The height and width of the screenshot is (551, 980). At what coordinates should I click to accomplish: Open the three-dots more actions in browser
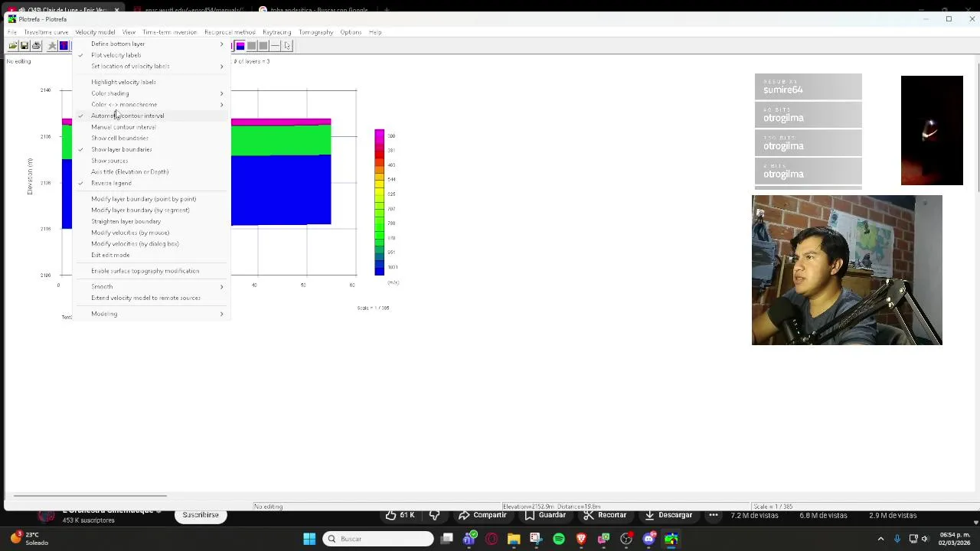[x=714, y=515]
